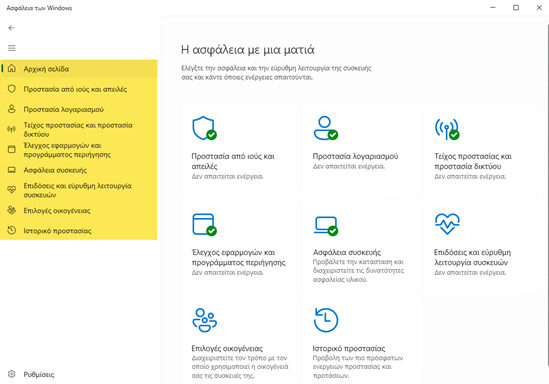
Task: Click the Ιστορικό προστασίας tile description text
Action: (x=358, y=366)
